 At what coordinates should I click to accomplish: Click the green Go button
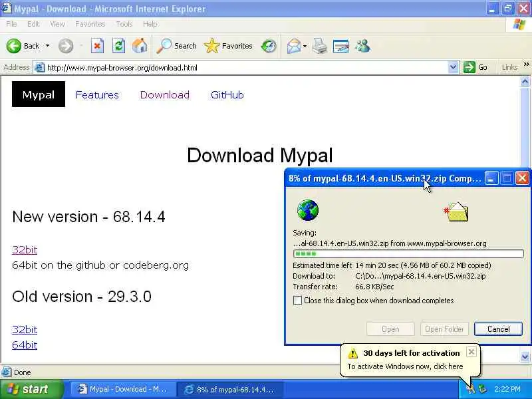(476, 68)
